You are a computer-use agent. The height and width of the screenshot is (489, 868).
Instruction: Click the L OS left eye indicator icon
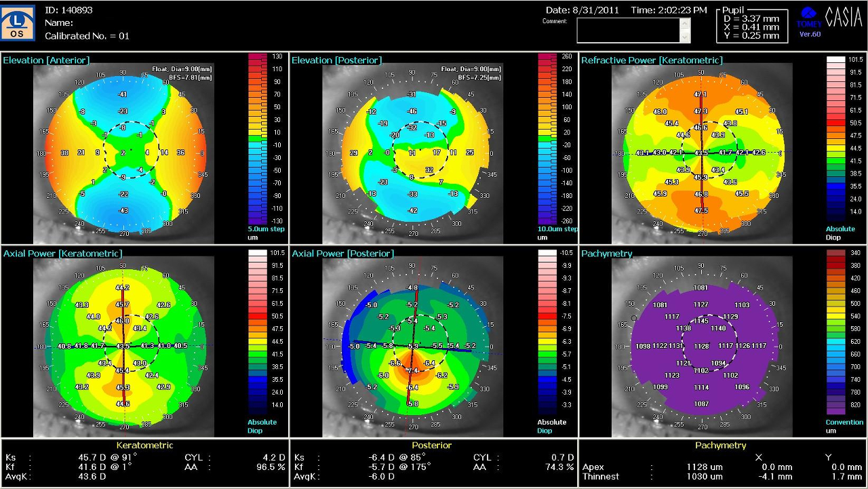pos(18,22)
